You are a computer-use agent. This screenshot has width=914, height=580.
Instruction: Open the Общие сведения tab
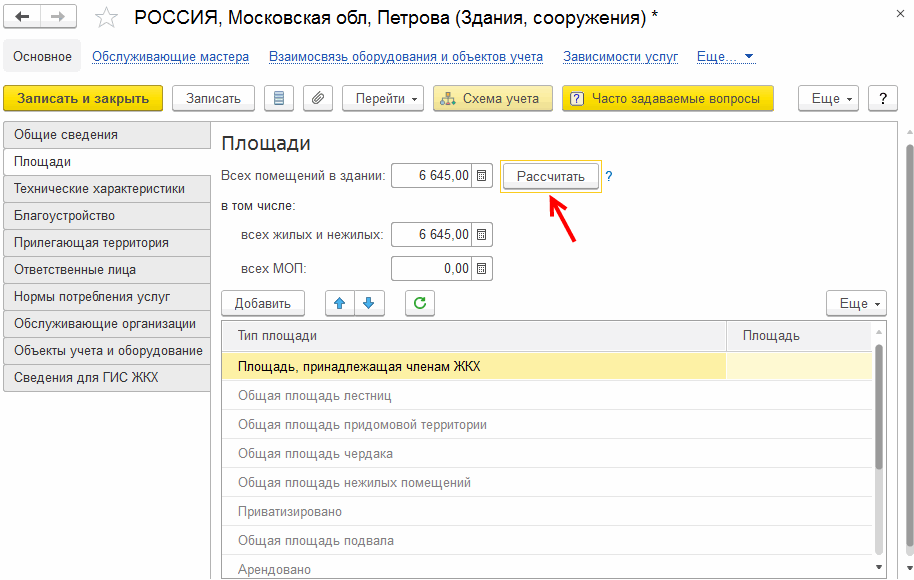(107, 135)
